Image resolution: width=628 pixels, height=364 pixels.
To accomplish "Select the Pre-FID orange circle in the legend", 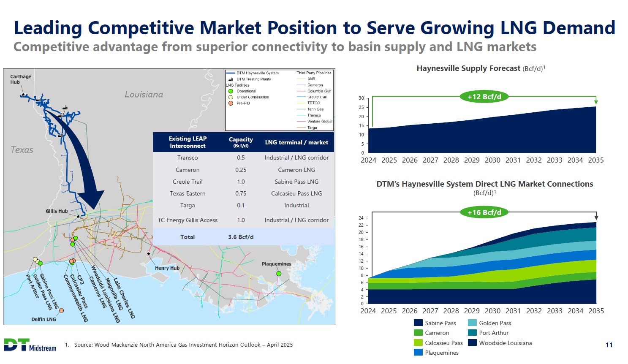I will 231,103.
